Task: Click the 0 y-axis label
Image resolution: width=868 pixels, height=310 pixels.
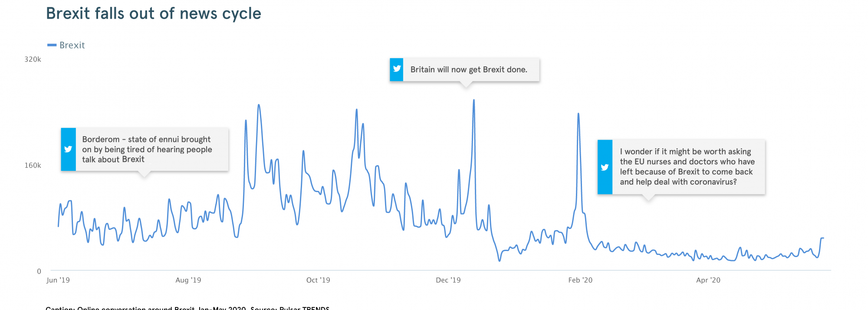Action: click(x=39, y=271)
